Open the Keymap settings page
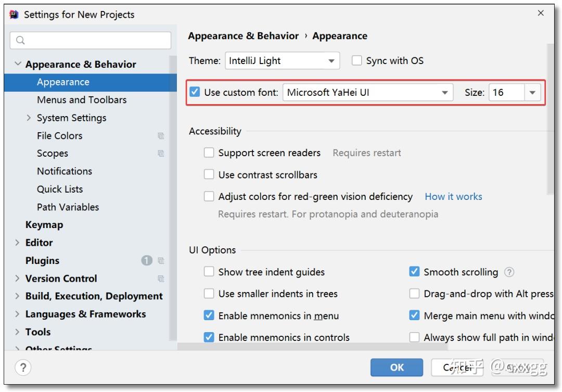This screenshot has width=562, height=392. pyautogui.click(x=44, y=225)
